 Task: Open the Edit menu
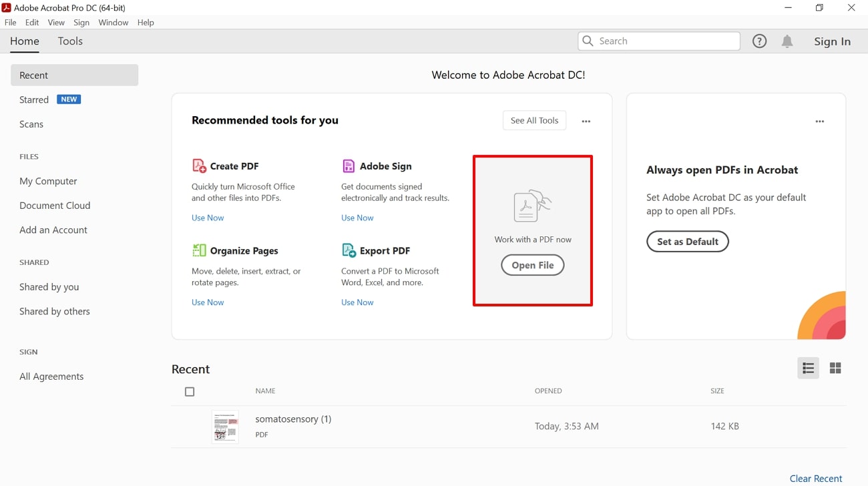32,23
